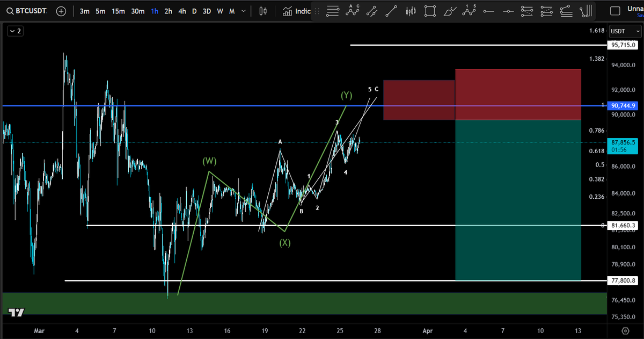The image size is (644, 339).
Task: Select the ABC correction wave tool
Action: coord(353,10)
